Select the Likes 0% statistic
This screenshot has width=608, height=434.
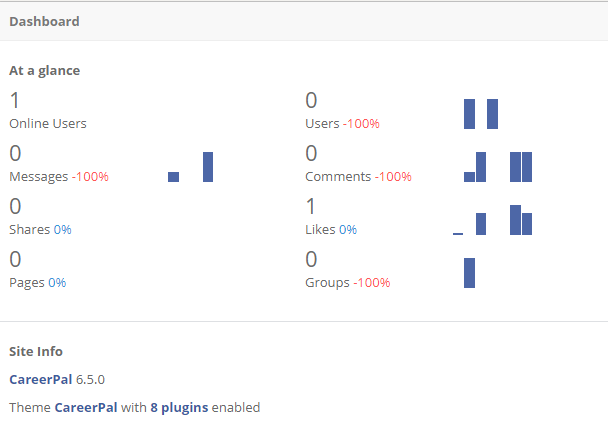331,229
